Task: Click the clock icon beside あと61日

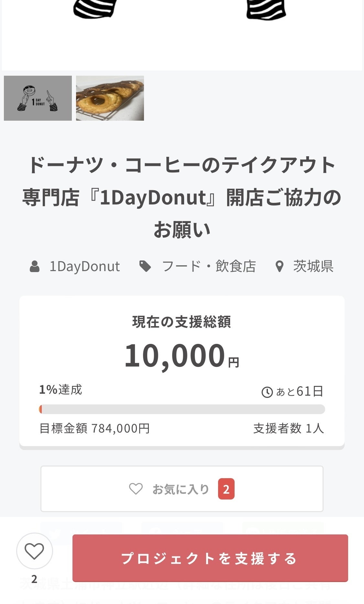Action: pos(267,392)
